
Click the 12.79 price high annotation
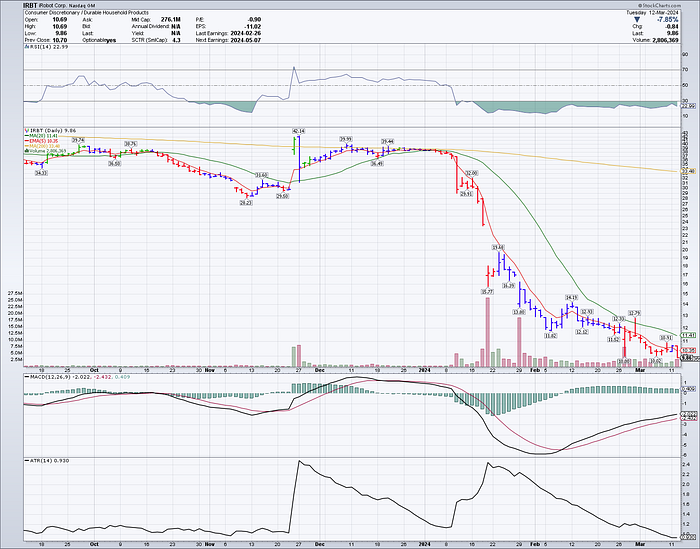point(635,313)
